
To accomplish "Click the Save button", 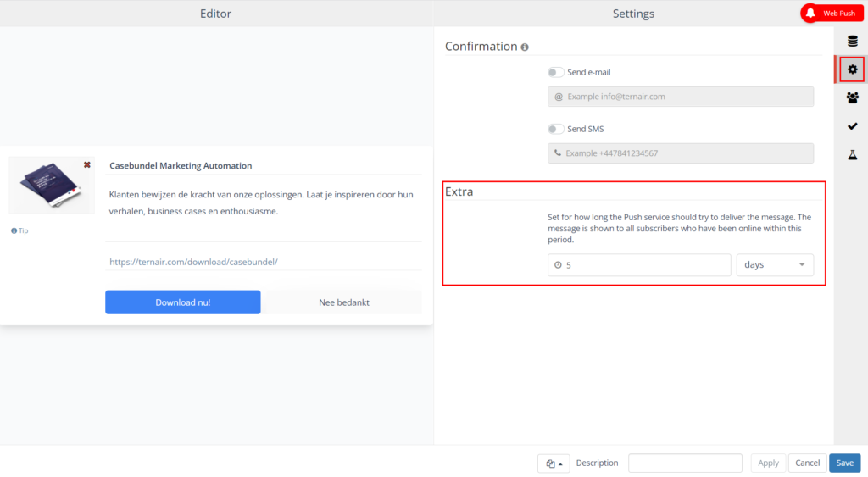I will [844, 463].
